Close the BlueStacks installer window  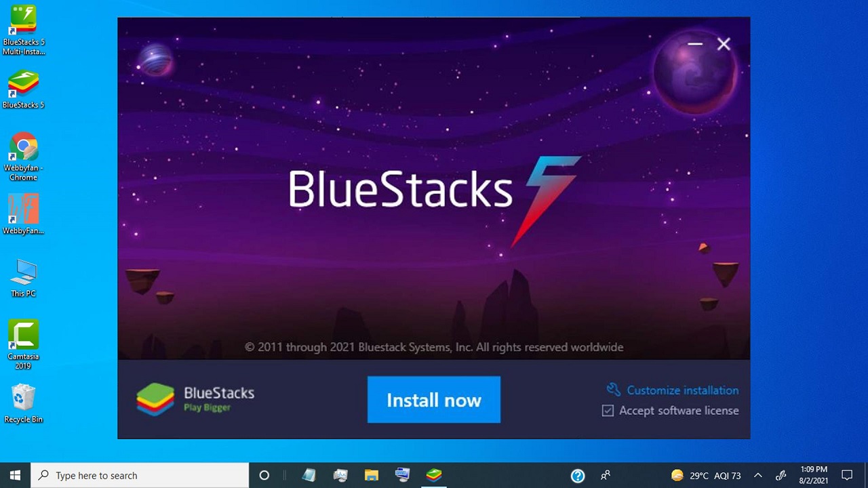[x=724, y=44]
